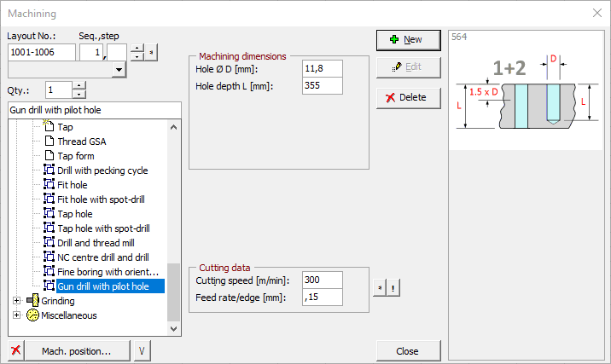Increase the Qty. value with up arrow
Screen dimensions: 611x364
[79, 85]
